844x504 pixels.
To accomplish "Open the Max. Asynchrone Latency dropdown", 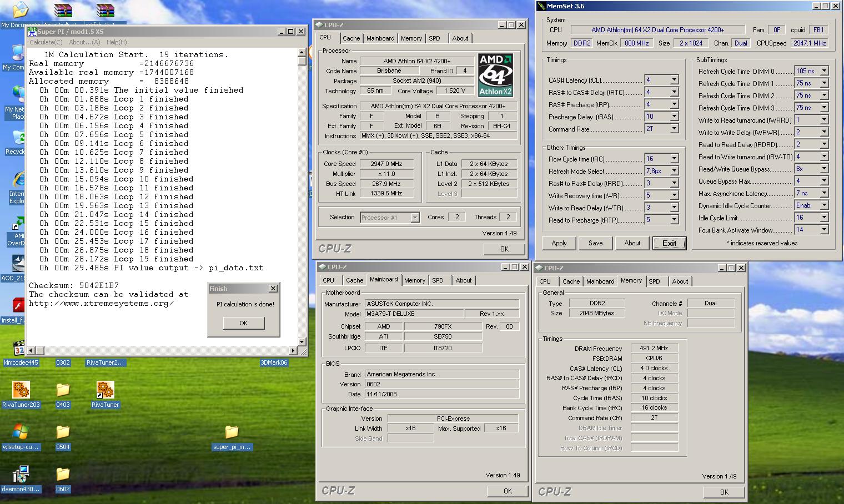I will pyautogui.click(x=824, y=193).
